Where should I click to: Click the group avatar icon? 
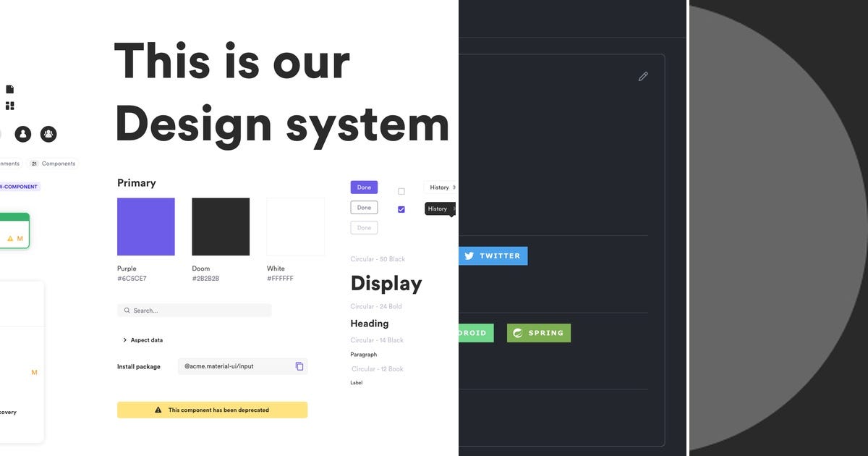48,133
